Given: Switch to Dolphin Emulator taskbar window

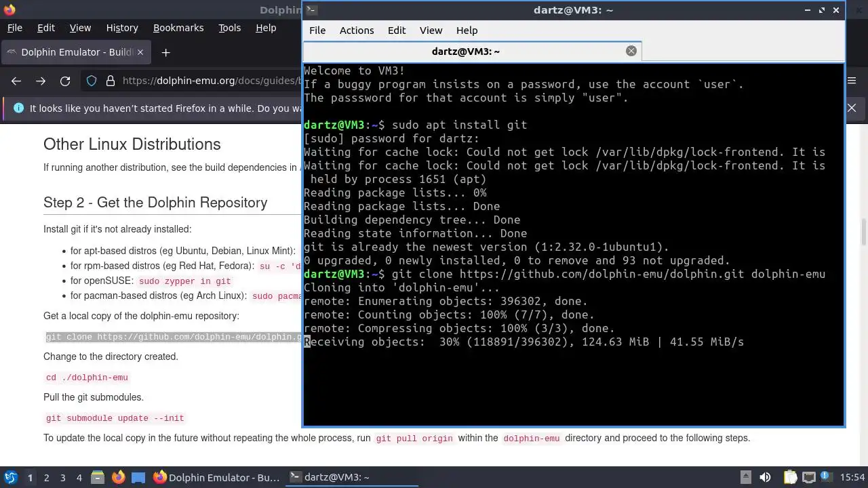Looking at the screenshot, I should point(216,477).
